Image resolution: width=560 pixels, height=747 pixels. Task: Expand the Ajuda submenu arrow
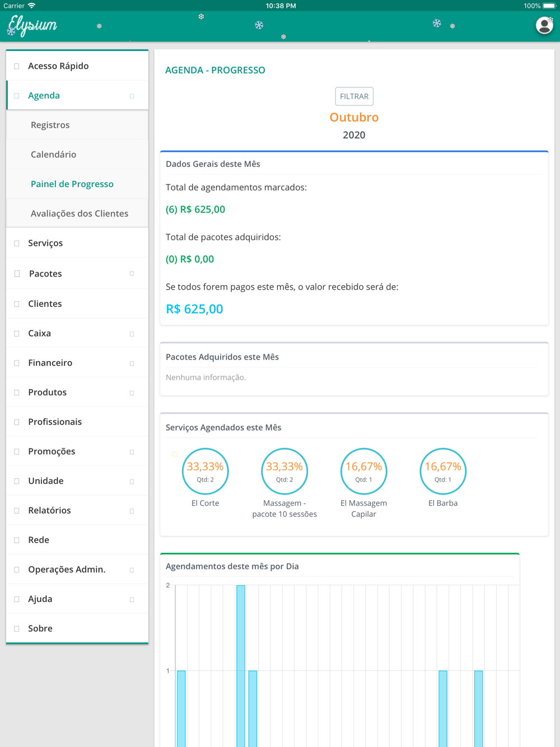132,600
